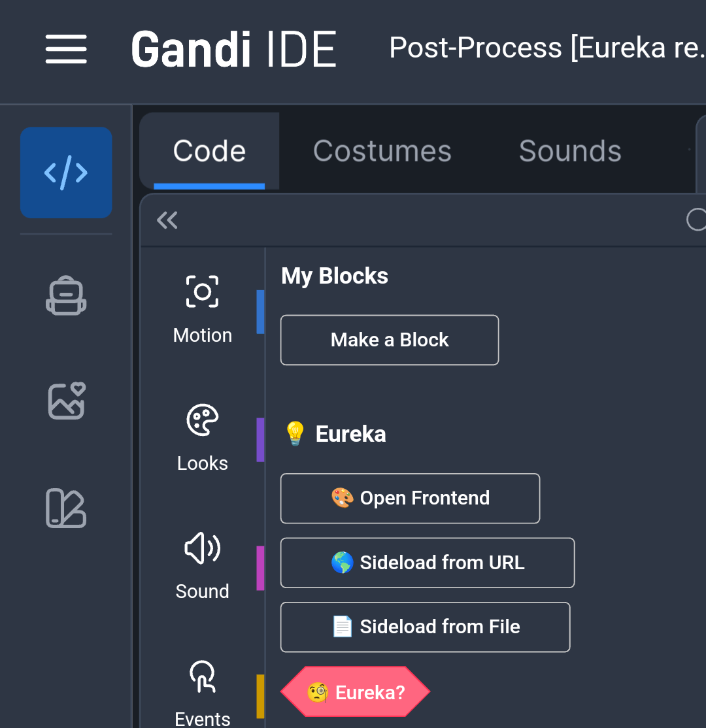Select the code editor sidebar icon

pyautogui.click(x=66, y=173)
